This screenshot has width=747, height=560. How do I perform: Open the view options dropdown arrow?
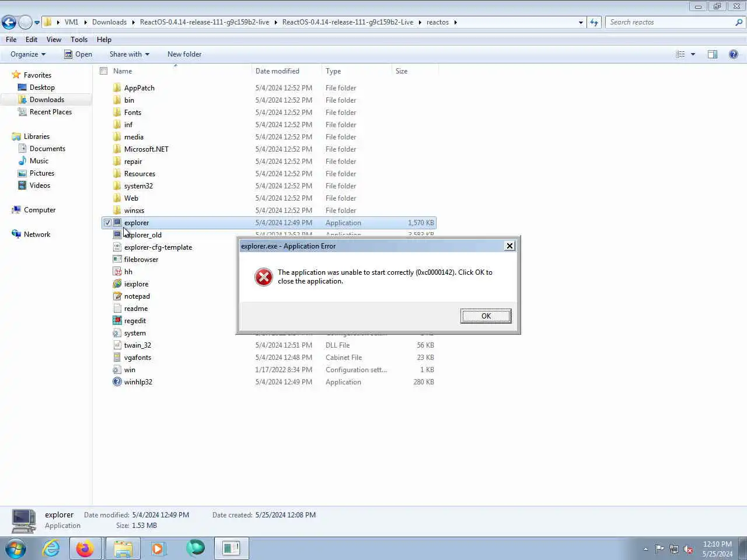tap(693, 54)
